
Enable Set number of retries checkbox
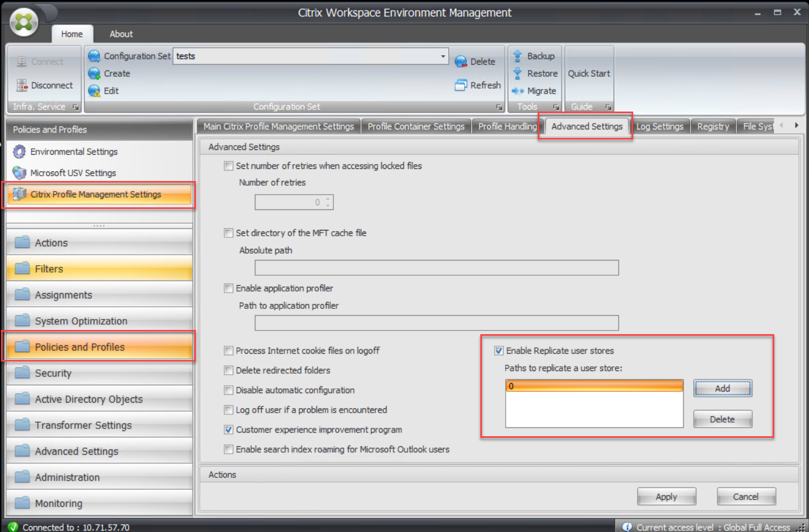(229, 166)
